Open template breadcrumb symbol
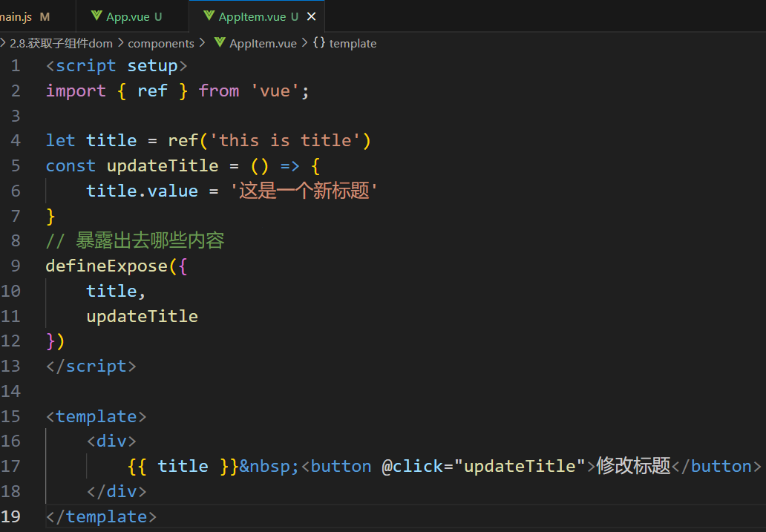Screen dimensions: 766x532 point(353,44)
